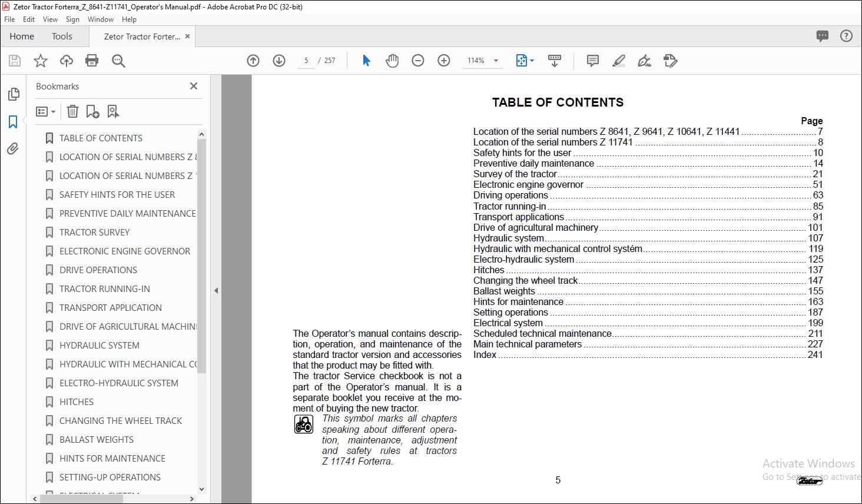Image resolution: width=862 pixels, height=504 pixels.
Task: Open the Attachments paperclip panel
Action: (x=13, y=149)
